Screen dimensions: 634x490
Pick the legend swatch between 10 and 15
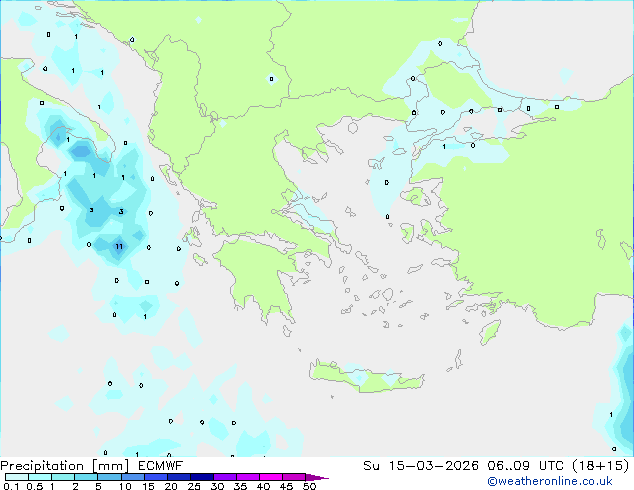coord(132,477)
